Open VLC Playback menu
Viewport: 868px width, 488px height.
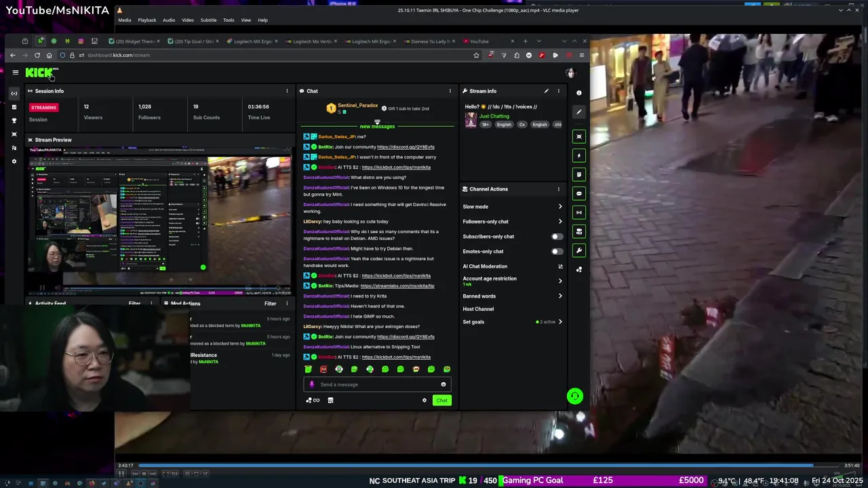146,20
